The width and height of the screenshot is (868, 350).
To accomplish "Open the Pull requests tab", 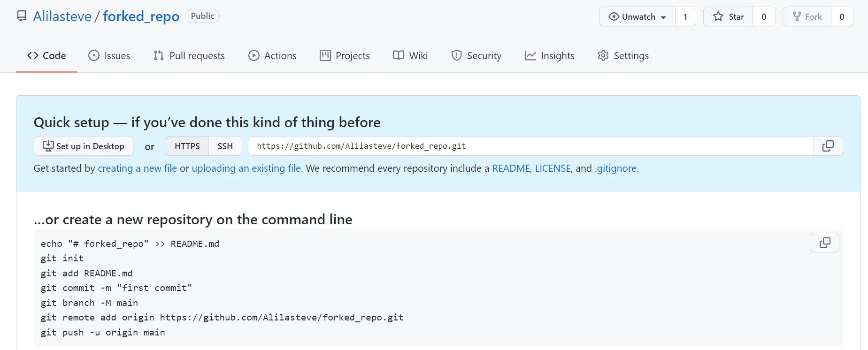I will tap(189, 55).
